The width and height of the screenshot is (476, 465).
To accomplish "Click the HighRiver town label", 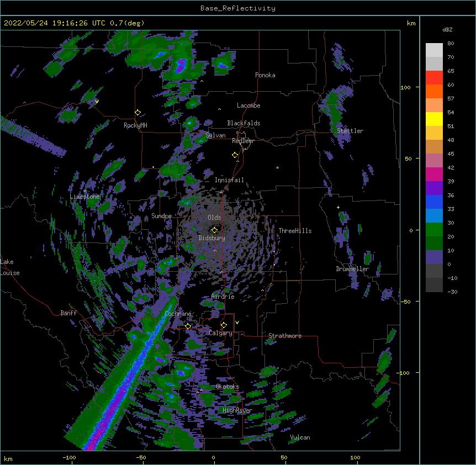I will click(x=237, y=410).
